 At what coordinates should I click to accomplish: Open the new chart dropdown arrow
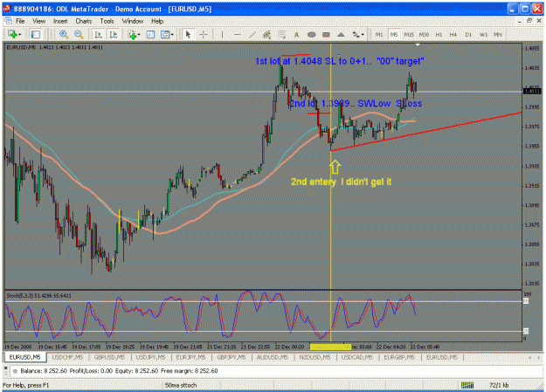point(19,34)
